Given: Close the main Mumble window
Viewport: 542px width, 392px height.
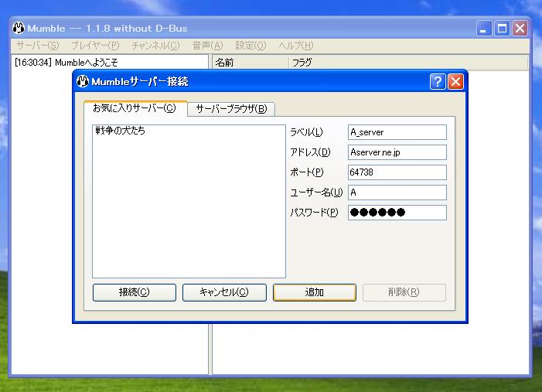Looking at the screenshot, I should click(520, 29).
